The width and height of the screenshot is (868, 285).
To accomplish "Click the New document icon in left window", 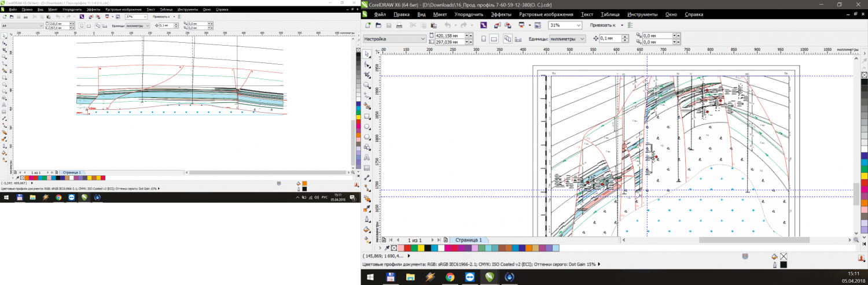I will coord(5,17).
